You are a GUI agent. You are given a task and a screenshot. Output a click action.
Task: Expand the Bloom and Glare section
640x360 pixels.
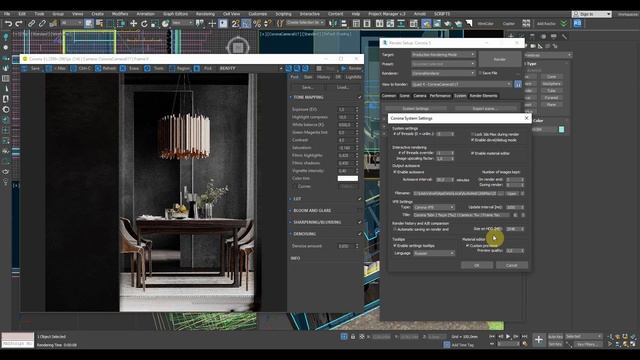pyautogui.click(x=312, y=211)
